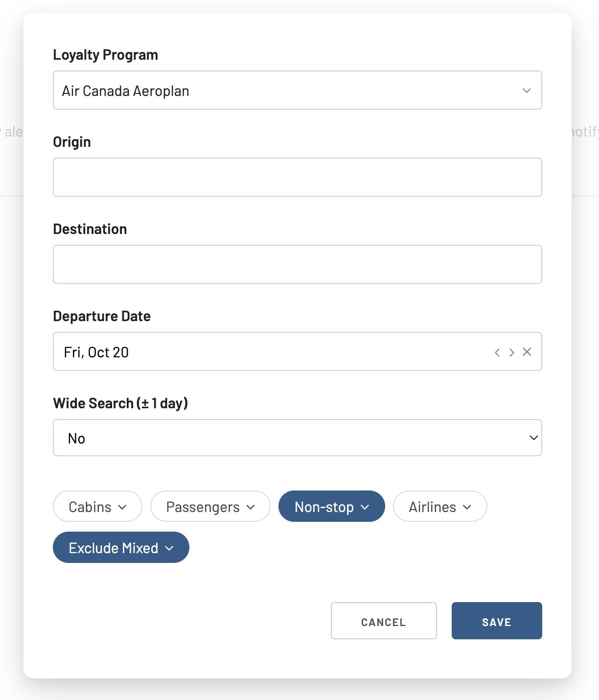
Task: Toggle the Non-stop filter pill
Action: (x=332, y=506)
